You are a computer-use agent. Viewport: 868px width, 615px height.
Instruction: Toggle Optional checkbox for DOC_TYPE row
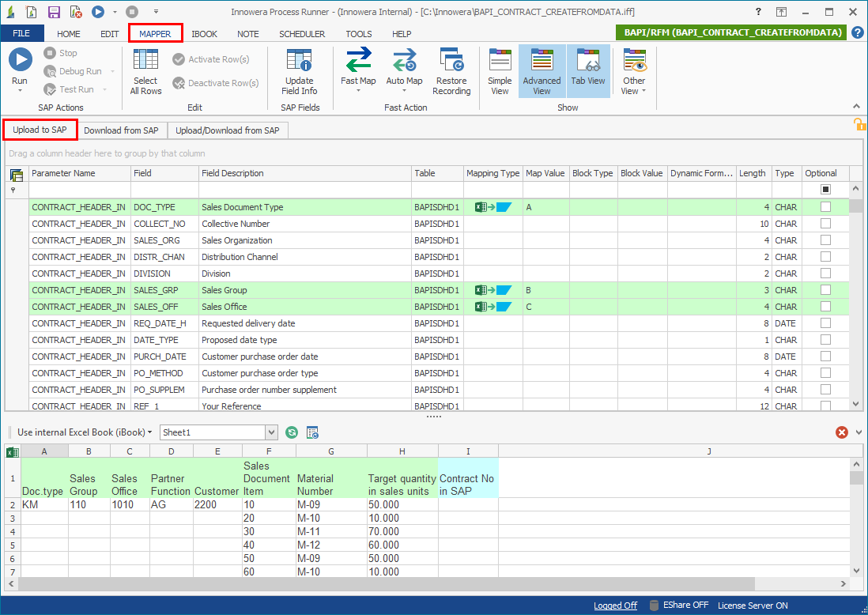(825, 207)
